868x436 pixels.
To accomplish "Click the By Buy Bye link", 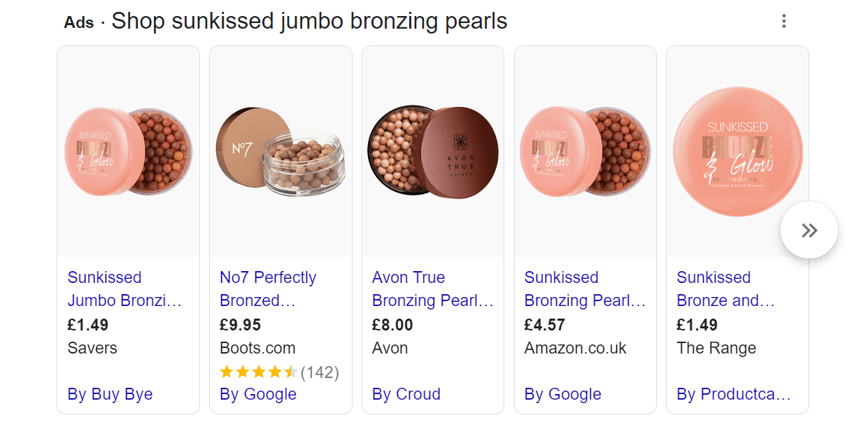I will coord(110,394).
